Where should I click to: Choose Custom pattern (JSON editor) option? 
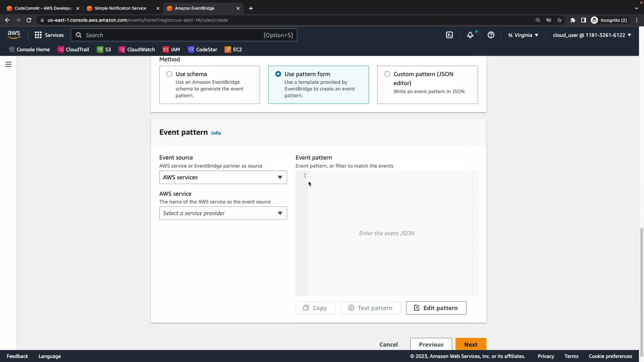[x=387, y=74]
